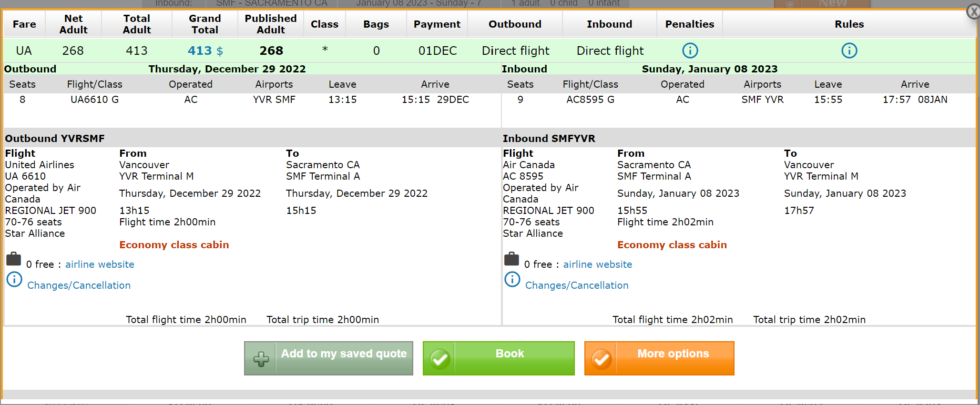Open outbound Changes/Cancellation link
The image size is (980, 405).
click(79, 285)
